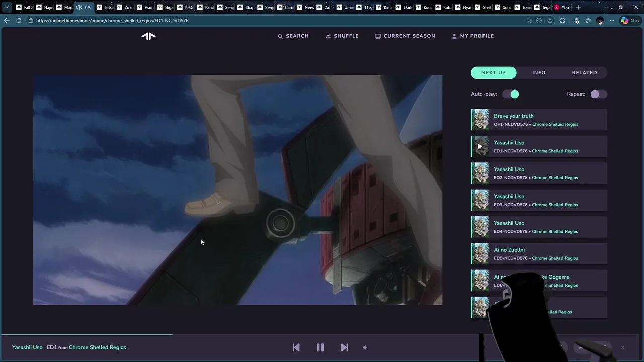Open a new browser tab

[578, 7]
